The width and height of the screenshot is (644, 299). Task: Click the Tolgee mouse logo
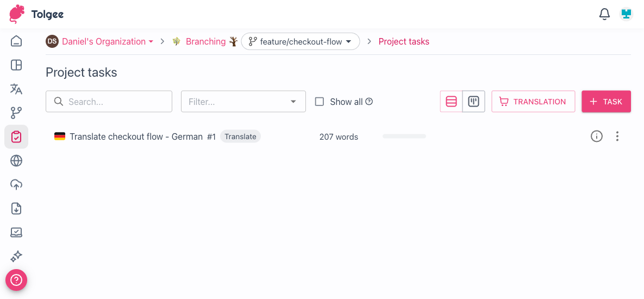pyautogui.click(x=17, y=14)
